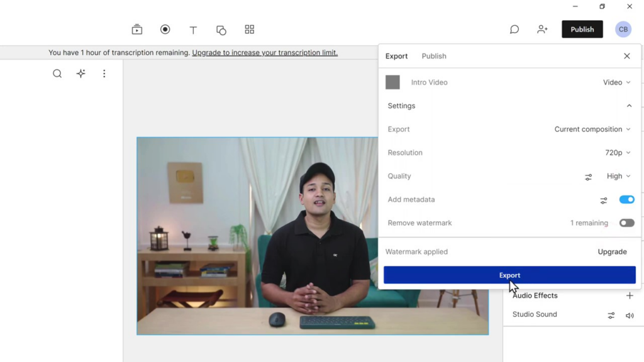The width and height of the screenshot is (644, 362).
Task: Open the media library icon in toolbar
Action: click(x=136, y=30)
